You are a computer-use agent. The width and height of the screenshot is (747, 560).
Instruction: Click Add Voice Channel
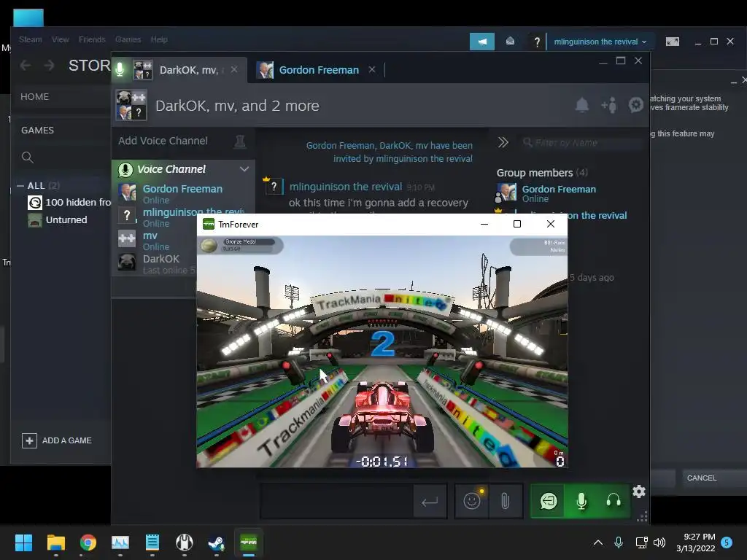point(163,141)
